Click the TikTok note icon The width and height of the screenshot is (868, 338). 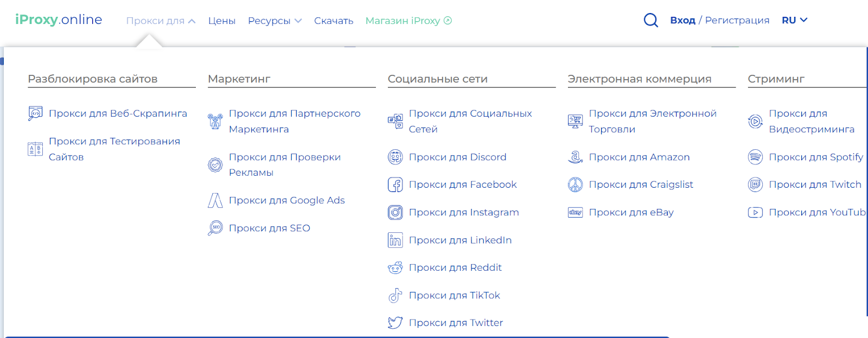pos(395,296)
